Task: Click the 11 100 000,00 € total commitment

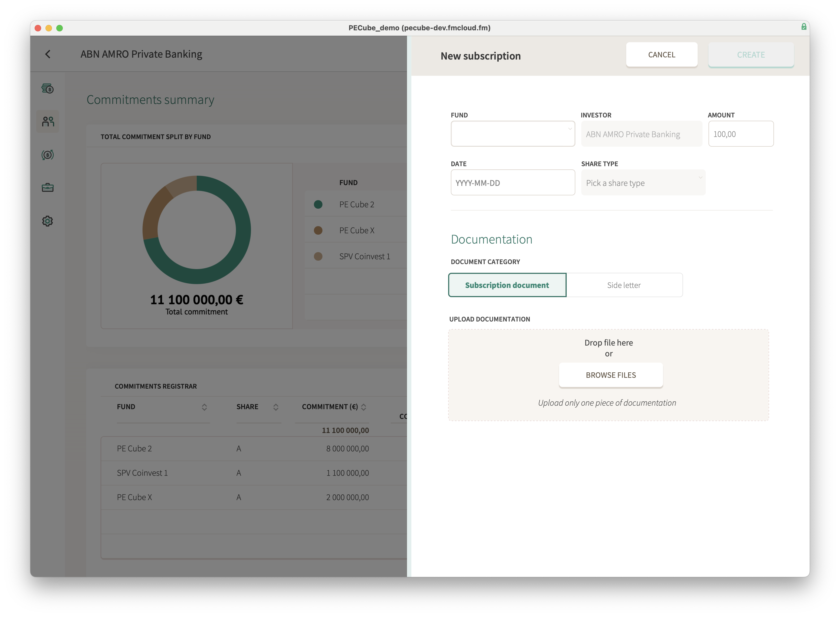Action: [196, 300]
